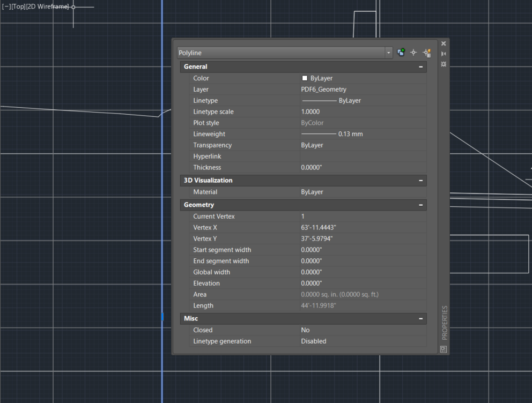
Task: Edit the Elevation value field
Action: 363,283
